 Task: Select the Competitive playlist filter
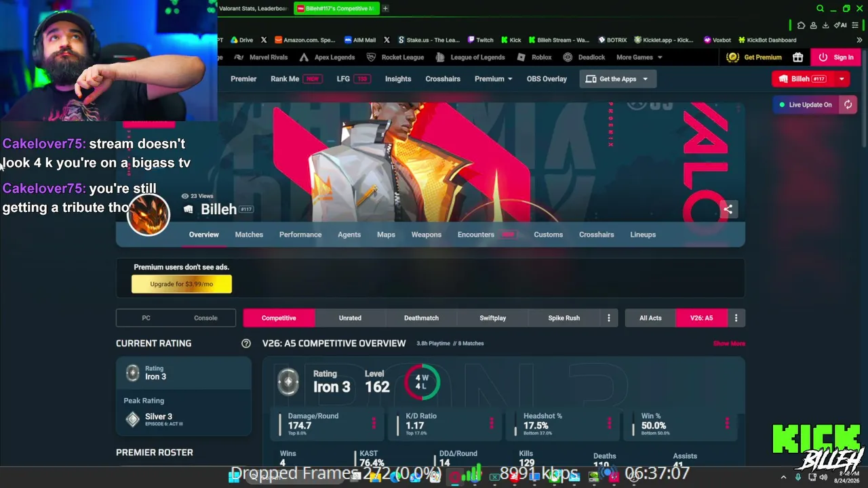(x=279, y=318)
